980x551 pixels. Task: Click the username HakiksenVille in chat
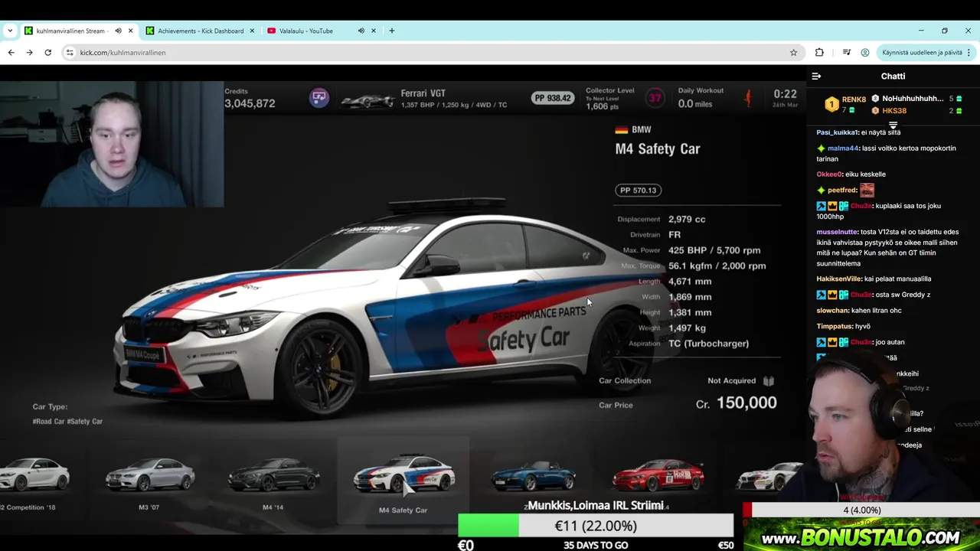(x=839, y=279)
